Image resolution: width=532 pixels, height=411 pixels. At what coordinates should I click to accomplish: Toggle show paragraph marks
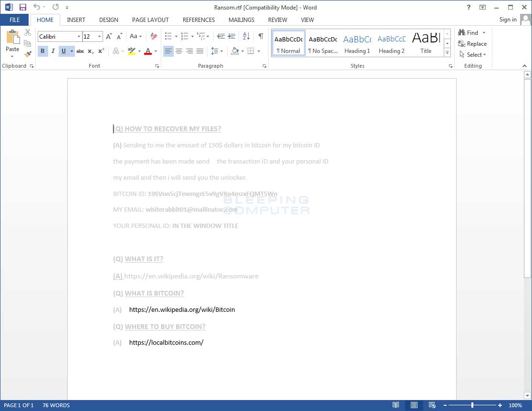(x=261, y=36)
